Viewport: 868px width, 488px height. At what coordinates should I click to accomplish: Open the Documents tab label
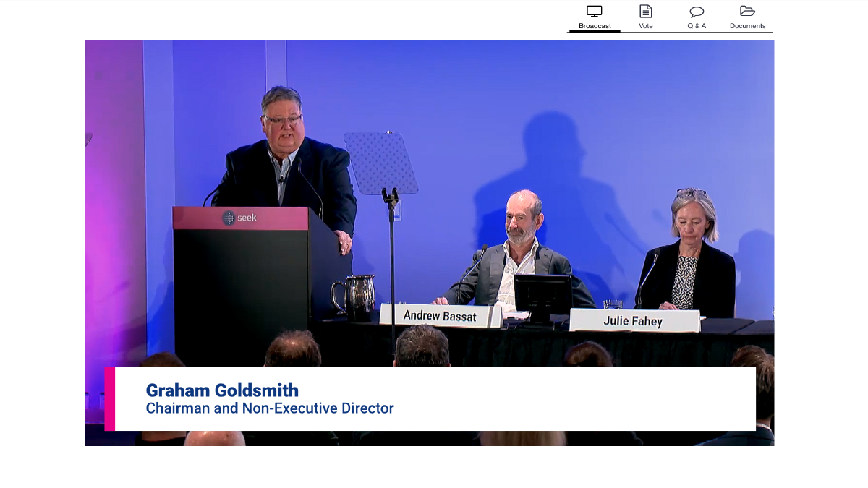coord(747,26)
